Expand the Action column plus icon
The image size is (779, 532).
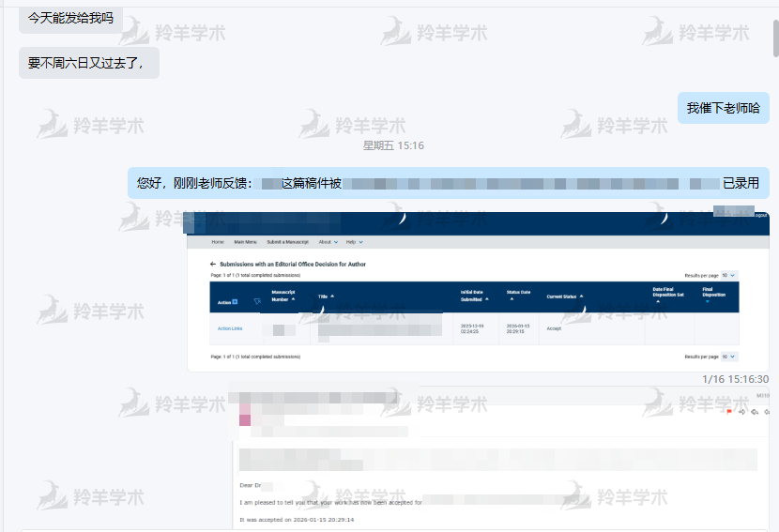[235, 302]
